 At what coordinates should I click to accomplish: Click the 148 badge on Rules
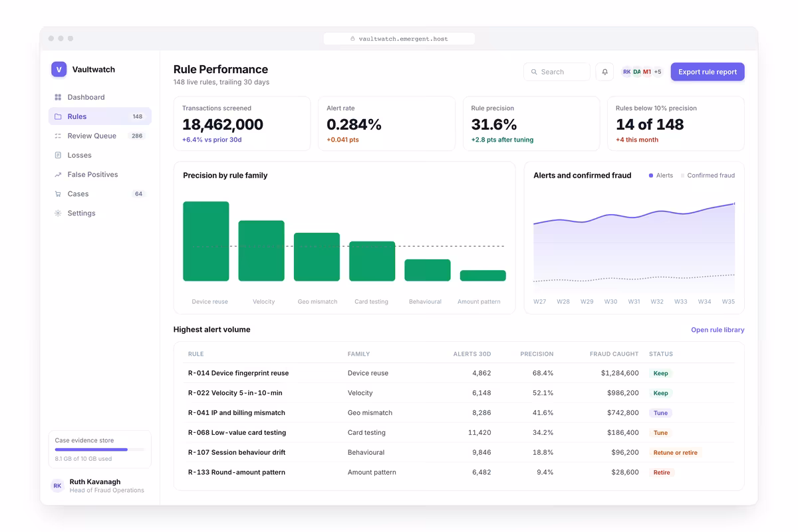(x=137, y=116)
